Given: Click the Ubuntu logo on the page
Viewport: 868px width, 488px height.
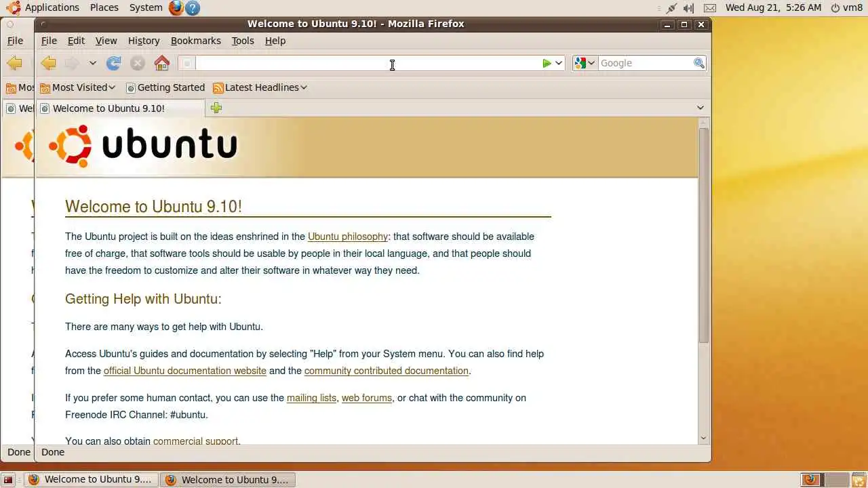Looking at the screenshot, I should coord(143,145).
